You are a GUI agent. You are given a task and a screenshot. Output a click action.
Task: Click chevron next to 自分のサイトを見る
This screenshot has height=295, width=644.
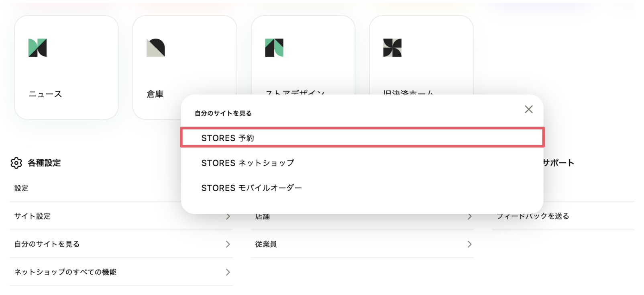pyautogui.click(x=228, y=244)
